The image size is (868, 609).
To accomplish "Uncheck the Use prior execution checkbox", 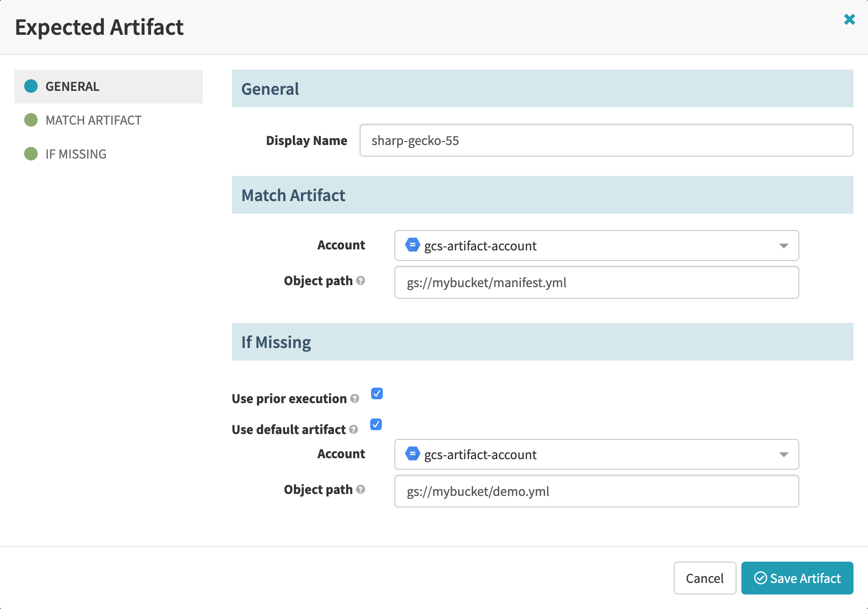I will pyautogui.click(x=377, y=394).
